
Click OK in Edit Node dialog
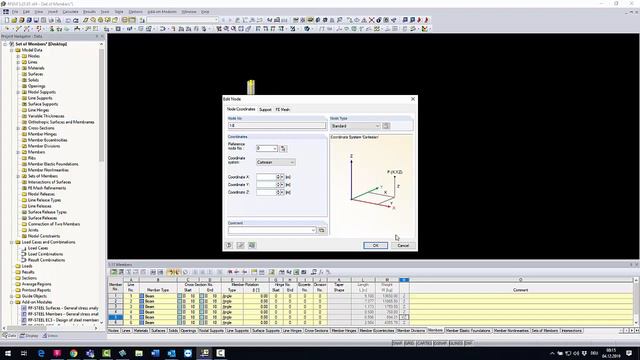(x=376, y=245)
